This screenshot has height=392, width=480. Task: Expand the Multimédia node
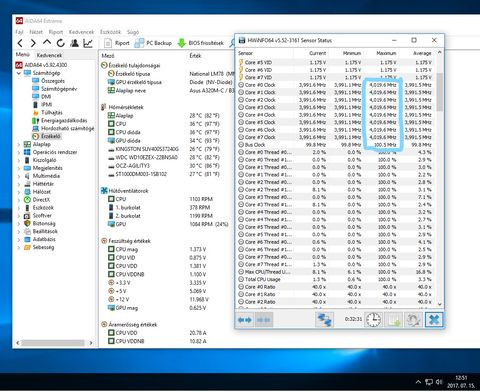19,176
